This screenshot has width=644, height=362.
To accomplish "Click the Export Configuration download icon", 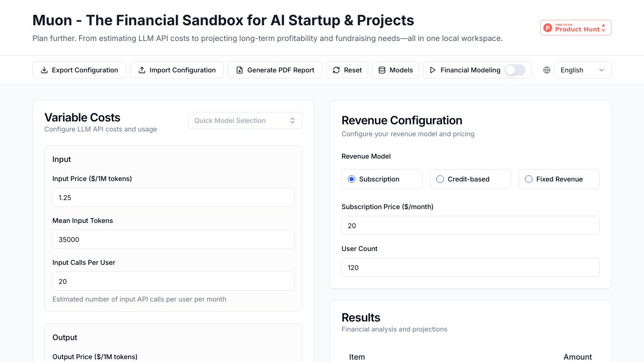I will [44, 70].
